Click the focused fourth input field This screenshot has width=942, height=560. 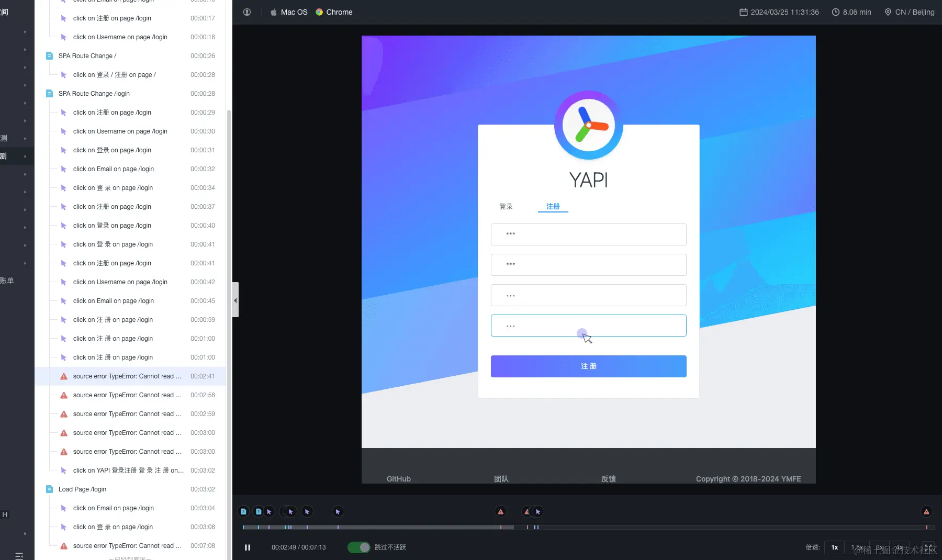pyautogui.click(x=588, y=326)
